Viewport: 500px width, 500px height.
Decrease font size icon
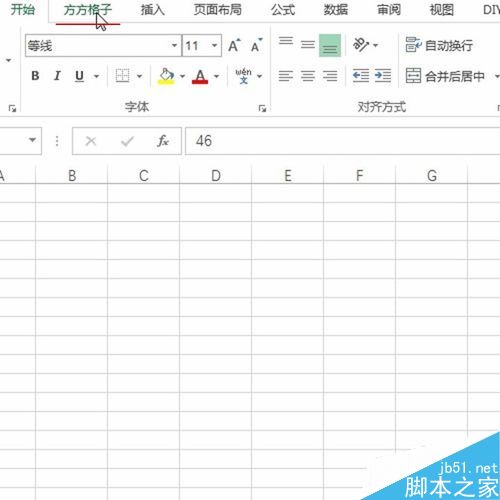[257, 45]
